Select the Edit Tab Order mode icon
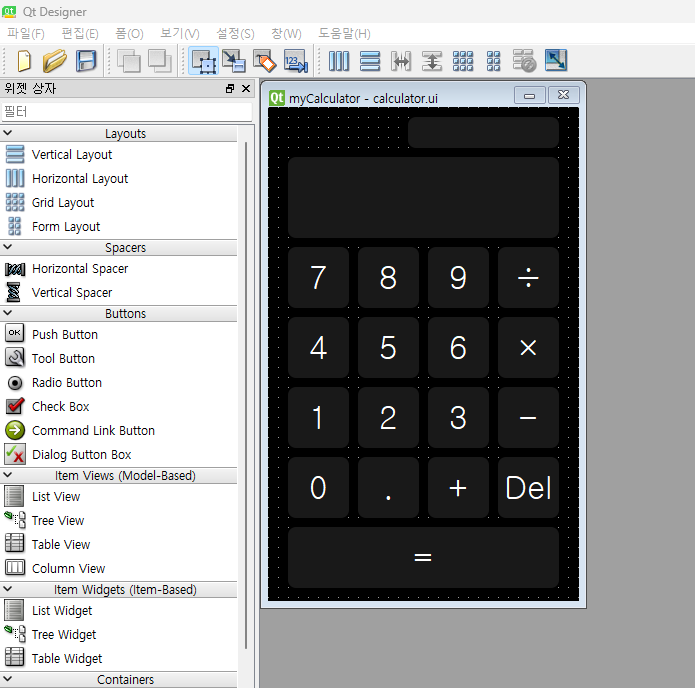Viewport: 695px width, 688px height. pyautogui.click(x=296, y=61)
